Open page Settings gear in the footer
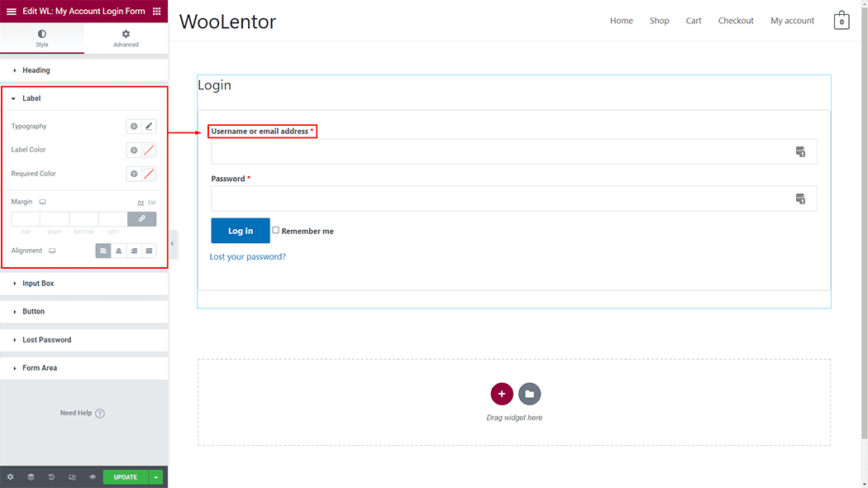This screenshot has height=488, width=868. pos(10,477)
